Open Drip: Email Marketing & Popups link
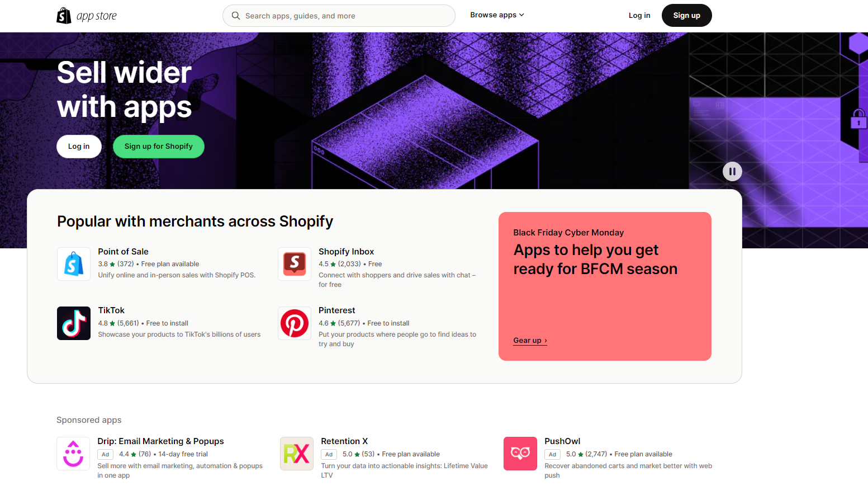The image size is (868, 495). [160, 441]
